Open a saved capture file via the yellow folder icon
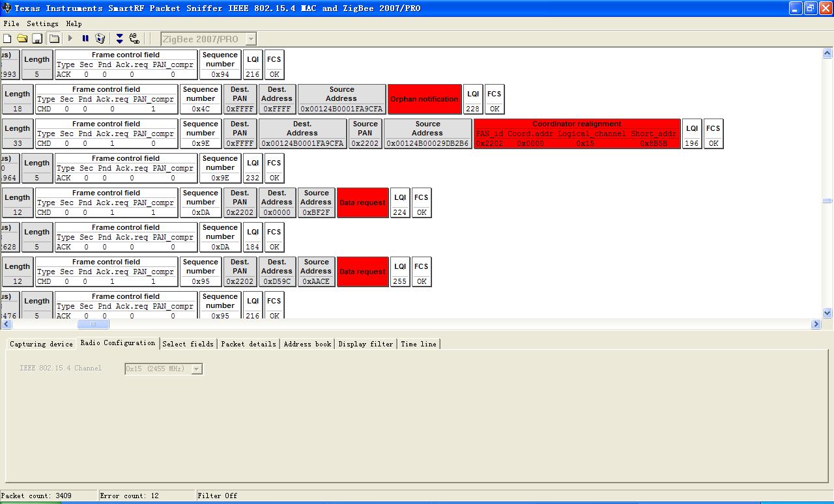The width and height of the screenshot is (834, 504). (x=22, y=38)
